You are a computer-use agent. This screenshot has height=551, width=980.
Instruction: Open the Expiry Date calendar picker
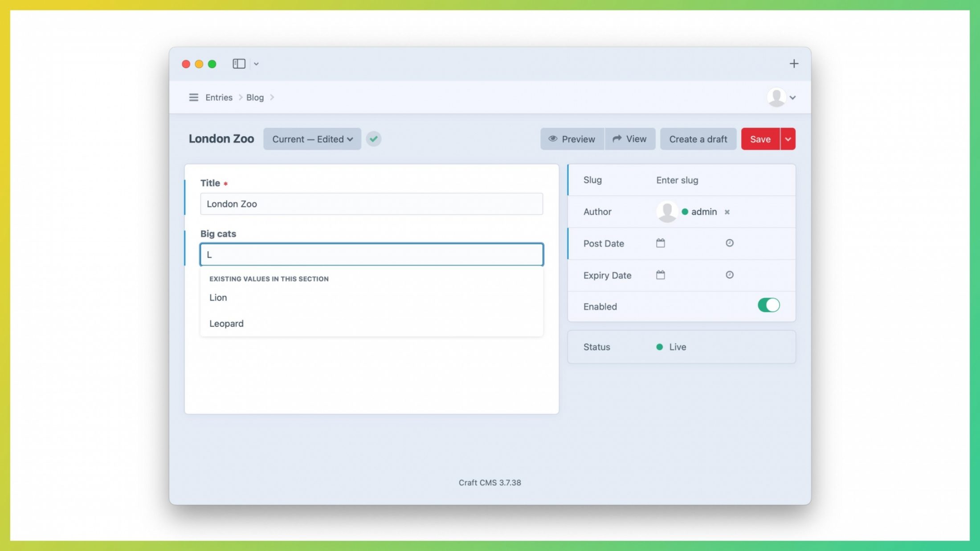pyautogui.click(x=661, y=275)
